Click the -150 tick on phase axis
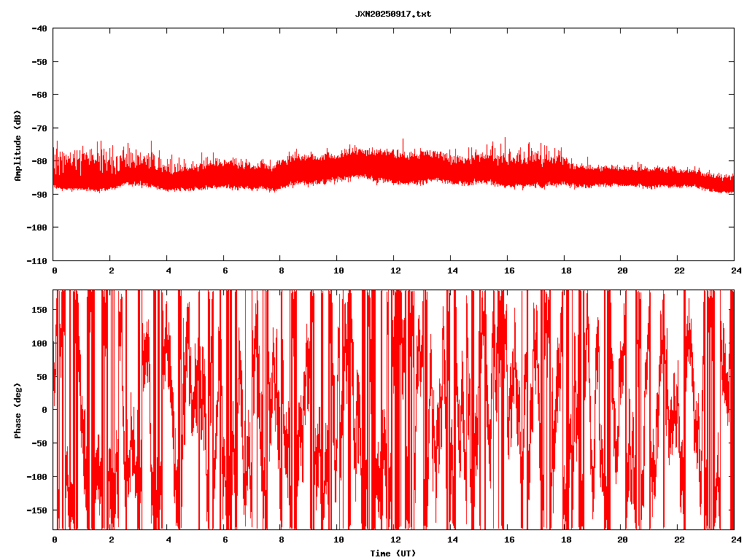Screen dimensions: 747x560 (38, 510)
